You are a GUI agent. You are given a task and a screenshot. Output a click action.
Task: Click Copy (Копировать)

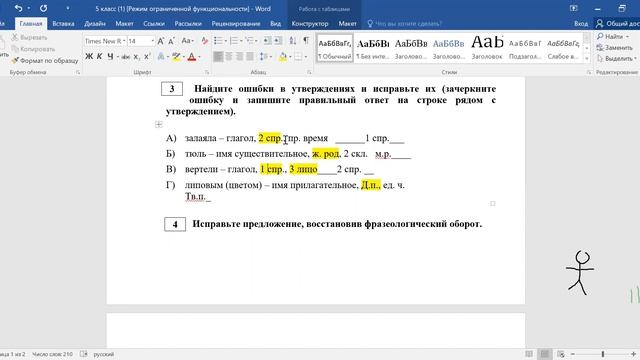pyautogui.click(x=33, y=49)
